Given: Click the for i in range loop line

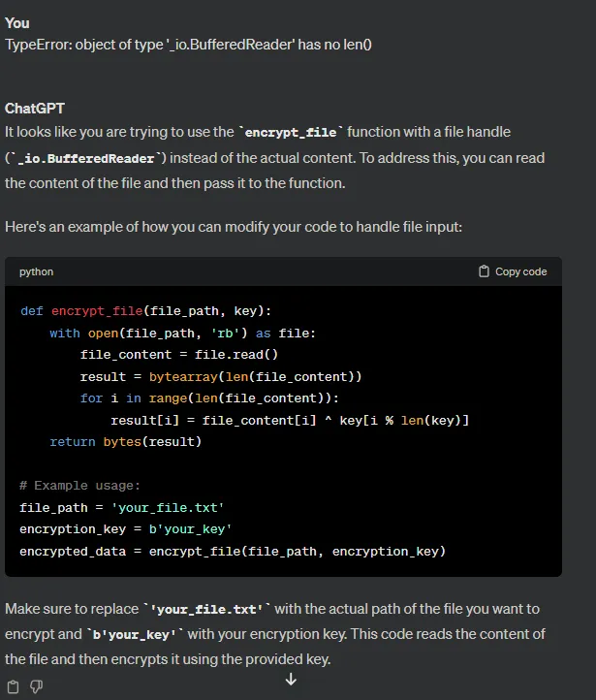Looking at the screenshot, I should (209, 398).
